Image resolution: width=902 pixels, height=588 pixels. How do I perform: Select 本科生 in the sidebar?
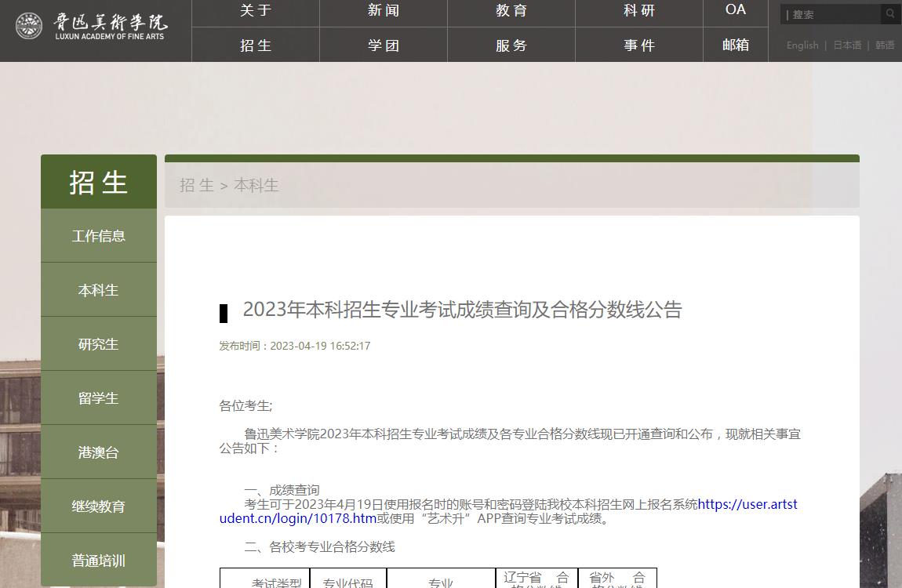(x=98, y=290)
